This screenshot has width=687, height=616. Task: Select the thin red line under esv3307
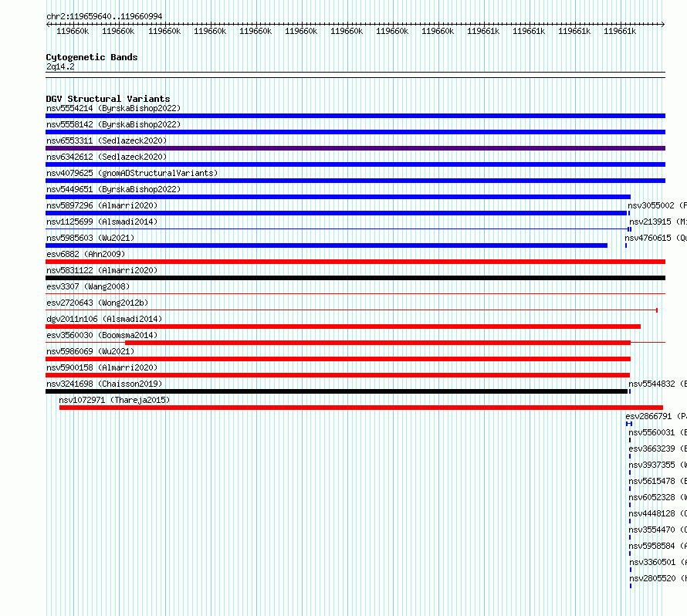coord(355,294)
